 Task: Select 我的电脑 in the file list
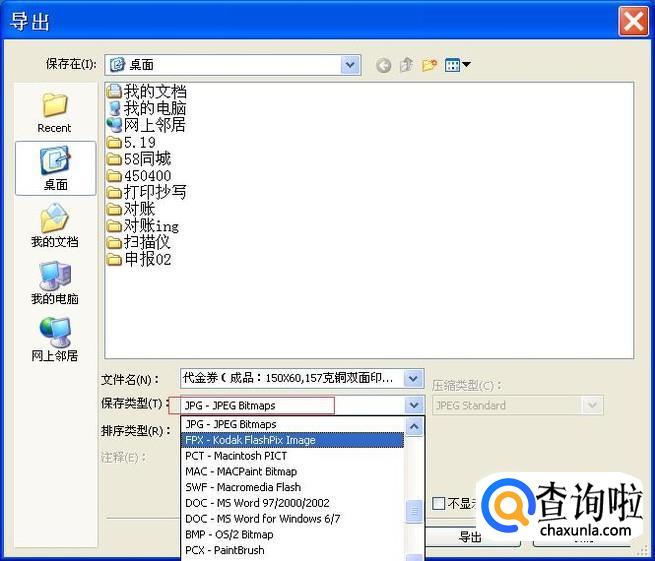(146, 108)
